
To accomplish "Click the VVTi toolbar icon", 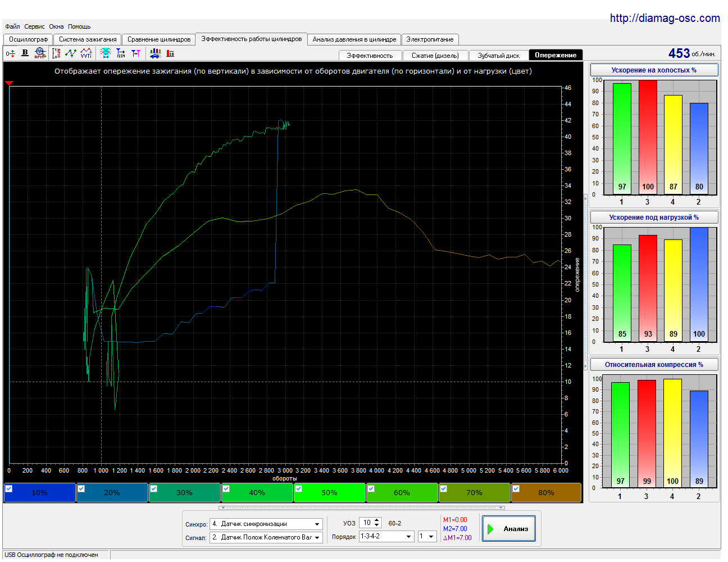I will coord(86,53).
